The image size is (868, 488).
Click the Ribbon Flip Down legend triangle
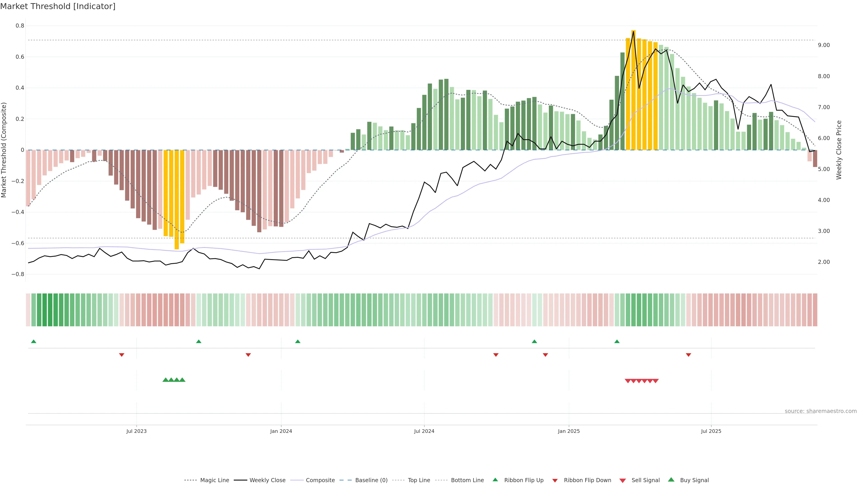[x=555, y=481]
